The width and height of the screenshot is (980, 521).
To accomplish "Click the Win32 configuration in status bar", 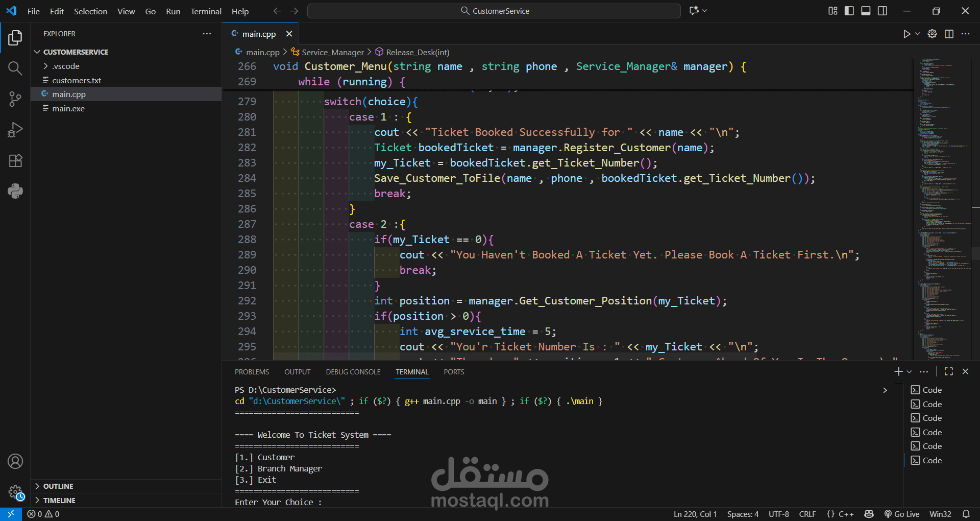I will tap(941, 514).
